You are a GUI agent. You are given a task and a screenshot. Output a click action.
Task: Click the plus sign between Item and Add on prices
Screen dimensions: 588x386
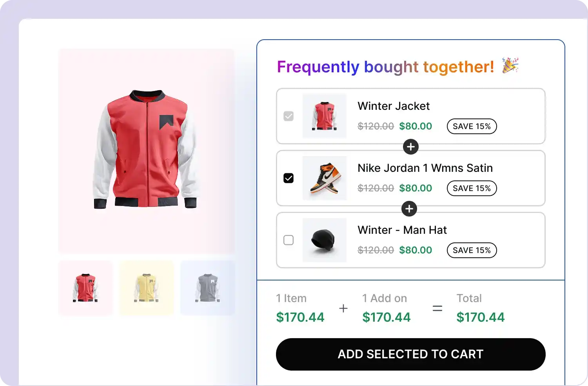coord(343,308)
